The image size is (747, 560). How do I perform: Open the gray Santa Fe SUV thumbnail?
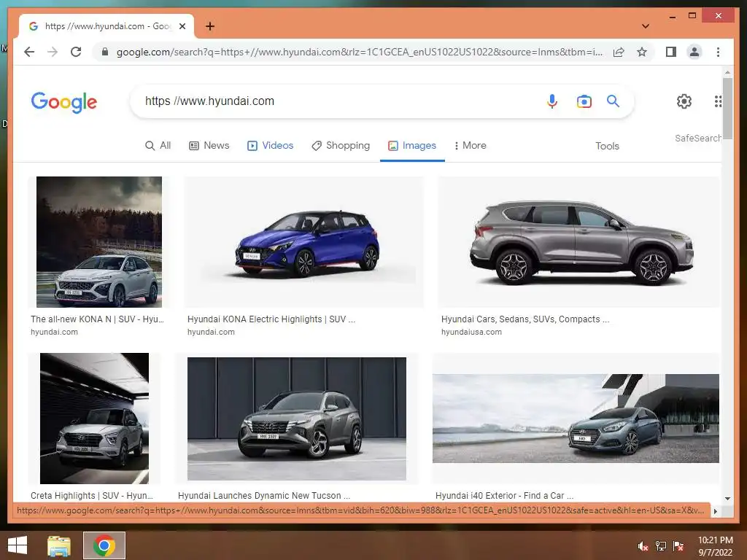[578, 242]
